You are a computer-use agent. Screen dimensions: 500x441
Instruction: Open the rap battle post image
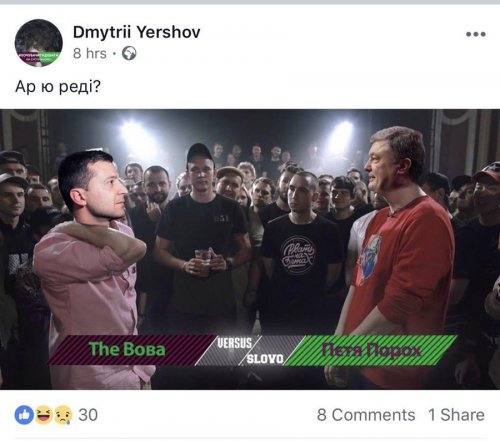click(250, 249)
